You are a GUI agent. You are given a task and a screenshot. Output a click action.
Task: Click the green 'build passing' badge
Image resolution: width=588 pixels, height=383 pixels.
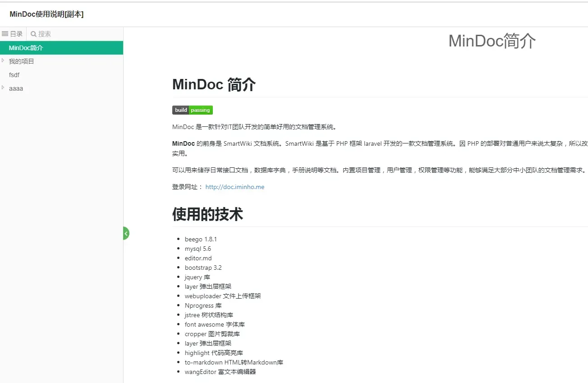pyautogui.click(x=193, y=110)
